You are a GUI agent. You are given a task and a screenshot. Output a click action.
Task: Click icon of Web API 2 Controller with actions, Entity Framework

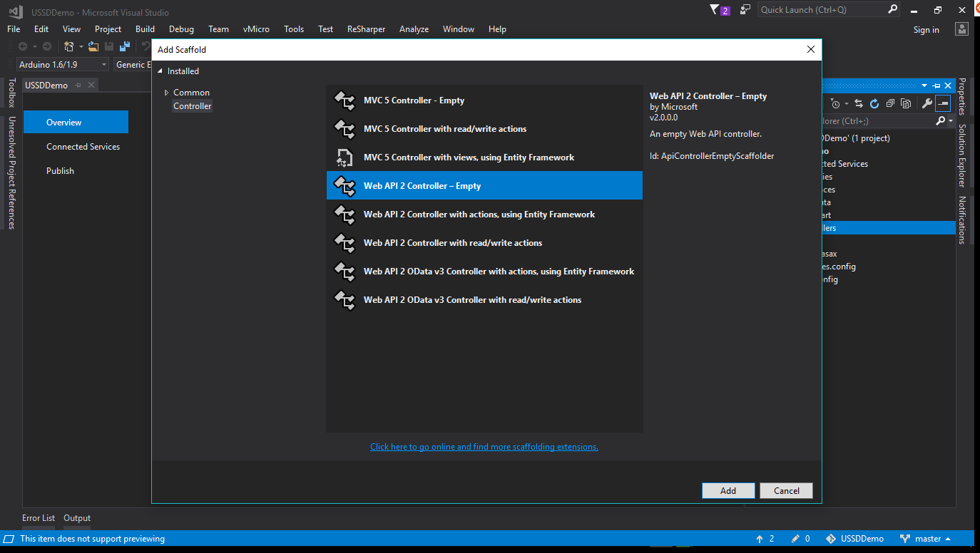pyautogui.click(x=344, y=215)
